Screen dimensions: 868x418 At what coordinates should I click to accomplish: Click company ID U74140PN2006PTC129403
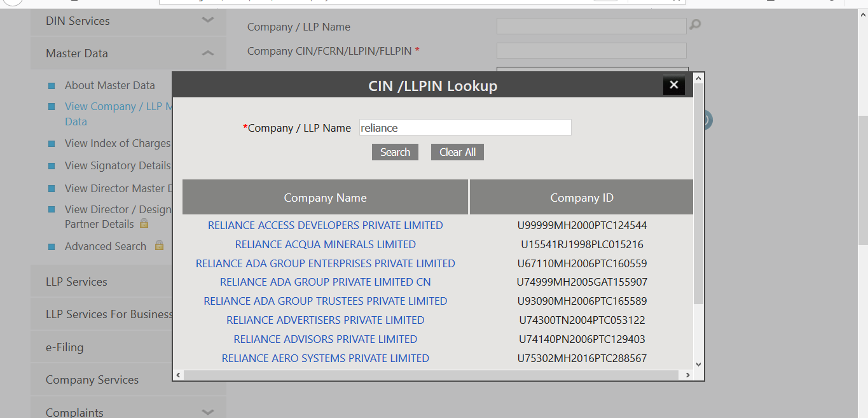582,339
